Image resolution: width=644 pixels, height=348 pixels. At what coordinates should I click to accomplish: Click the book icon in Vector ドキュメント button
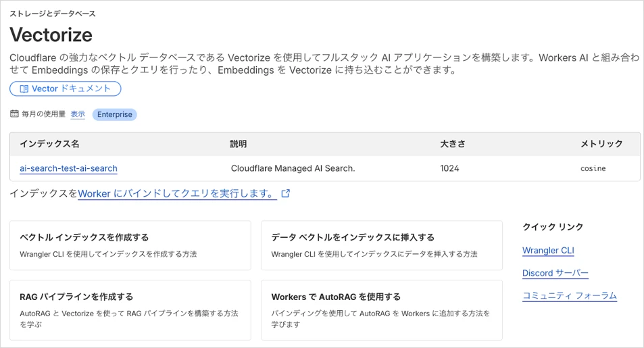click(24, 89)
